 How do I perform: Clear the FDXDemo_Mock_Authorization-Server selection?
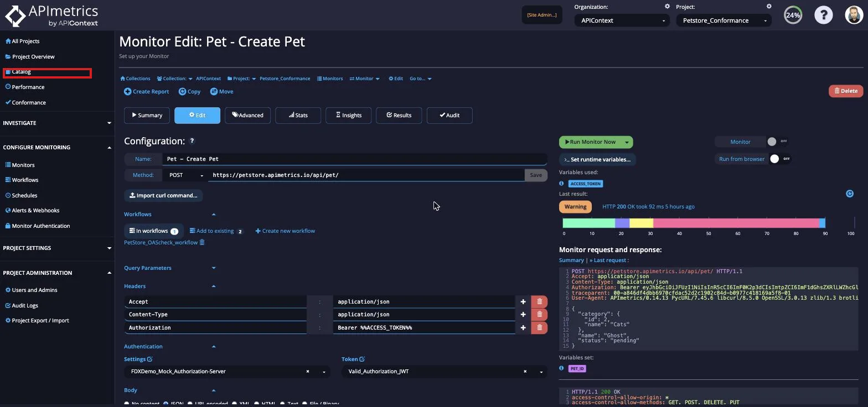[308, 371]
